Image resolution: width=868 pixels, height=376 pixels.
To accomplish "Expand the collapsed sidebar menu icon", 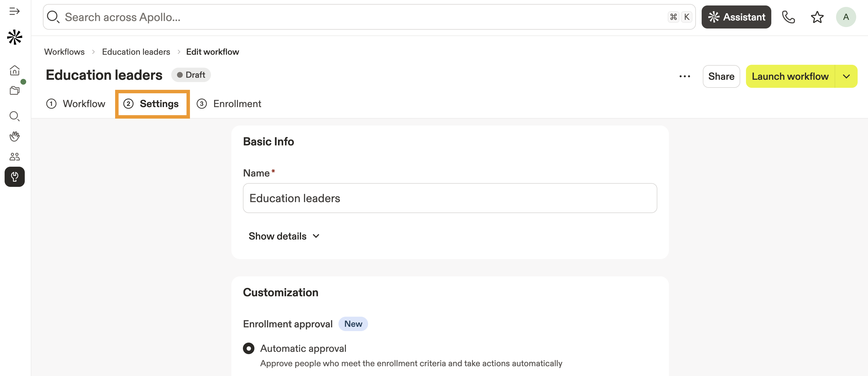I will (x=14, y=12).
